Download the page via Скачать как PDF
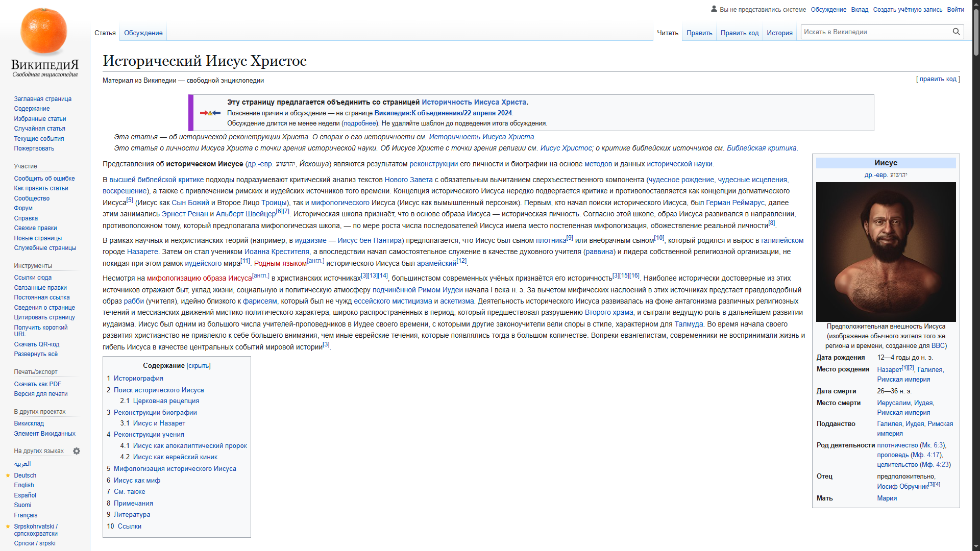Image resolution: width=980 pixels, height=551 pixels. tap(38, 384)
